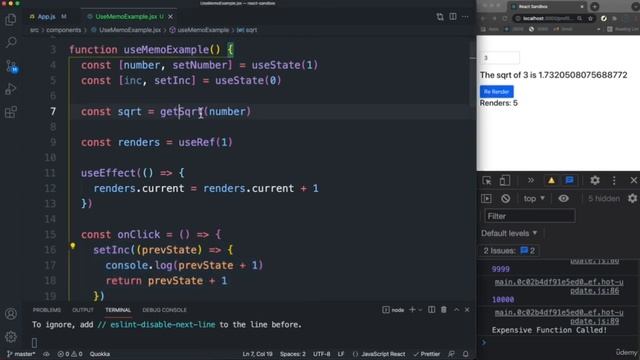640x360 pixels.
Task: Toggle console live expression eye
Action: 563,198
